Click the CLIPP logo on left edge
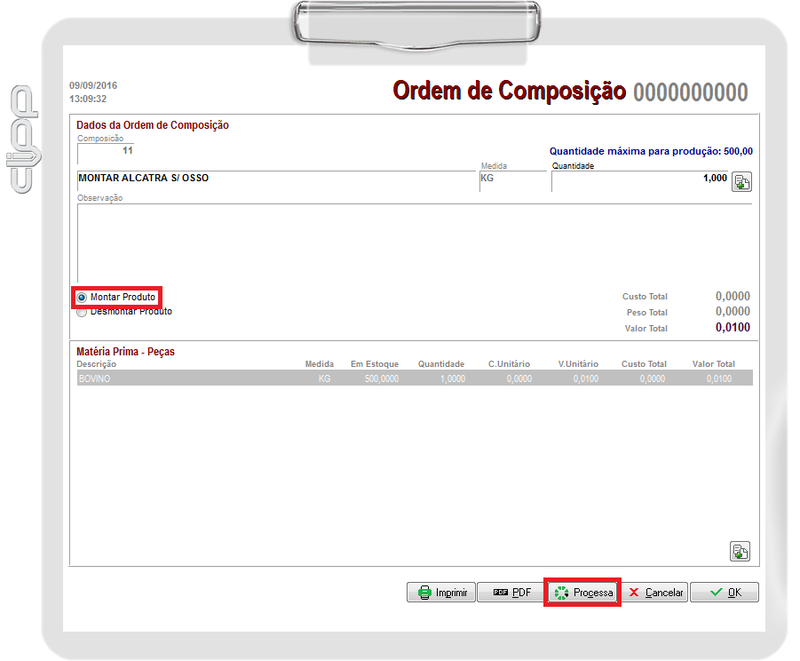This screenshot has height=661, width=800. 22,139
